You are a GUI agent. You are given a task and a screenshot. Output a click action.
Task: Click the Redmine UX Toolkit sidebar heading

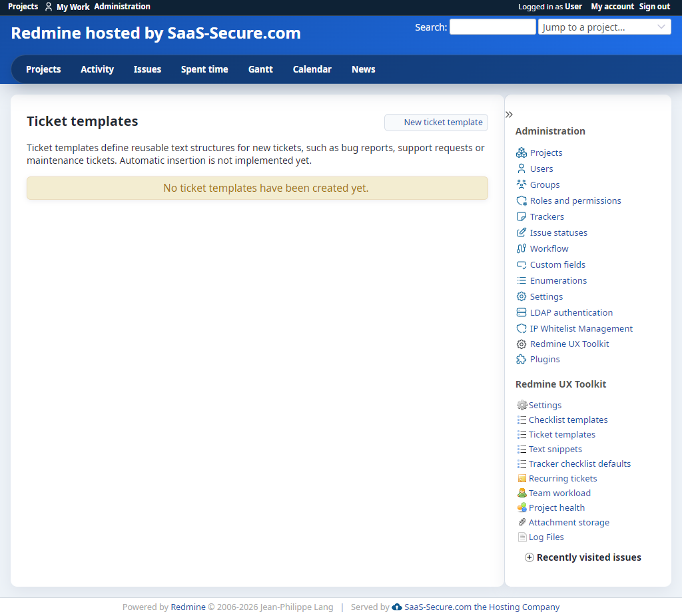[x=561, y=384]
